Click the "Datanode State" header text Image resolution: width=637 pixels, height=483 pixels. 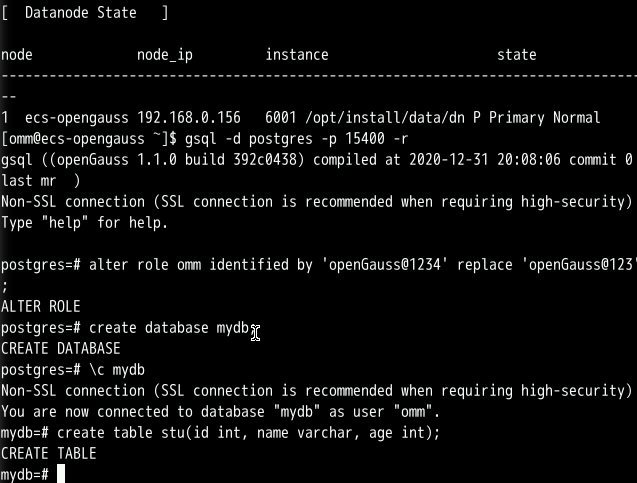click(85, 13)
